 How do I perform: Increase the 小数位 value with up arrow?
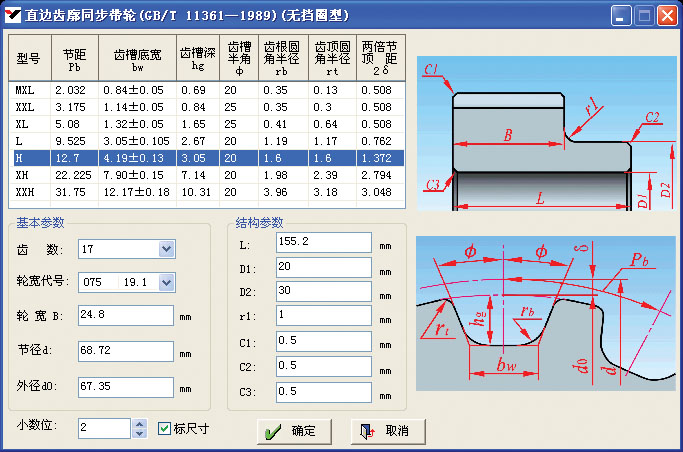[x=139, y=423]
